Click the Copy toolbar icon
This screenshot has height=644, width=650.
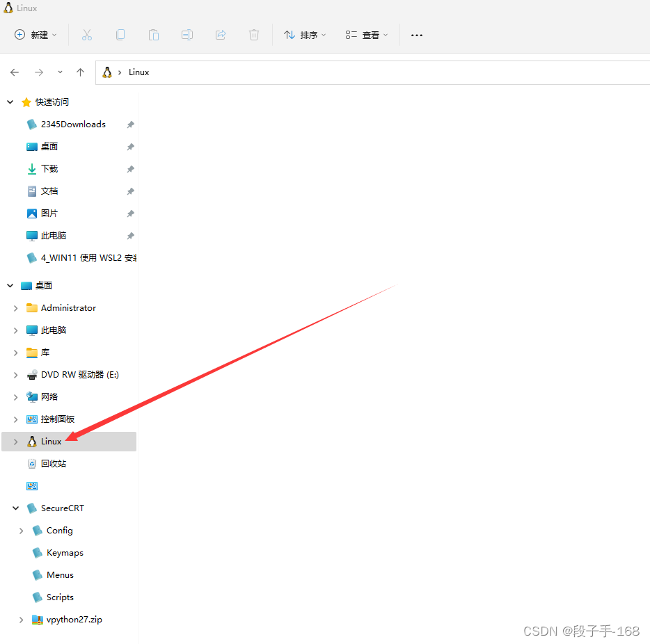(x=120, y=35)
